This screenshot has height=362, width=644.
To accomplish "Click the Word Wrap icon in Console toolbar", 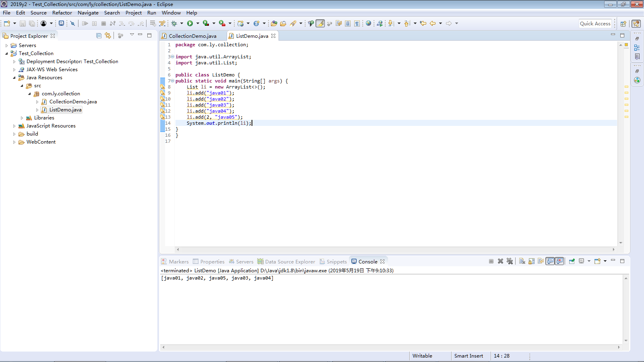I will point(541,261).
